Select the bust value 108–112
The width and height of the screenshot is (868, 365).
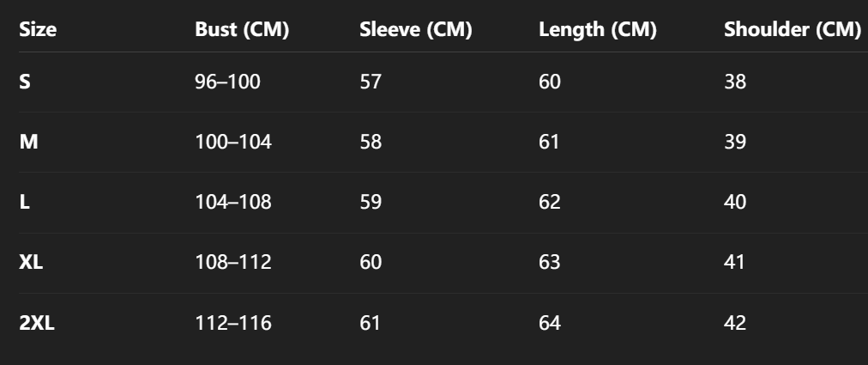coord(233,263)
